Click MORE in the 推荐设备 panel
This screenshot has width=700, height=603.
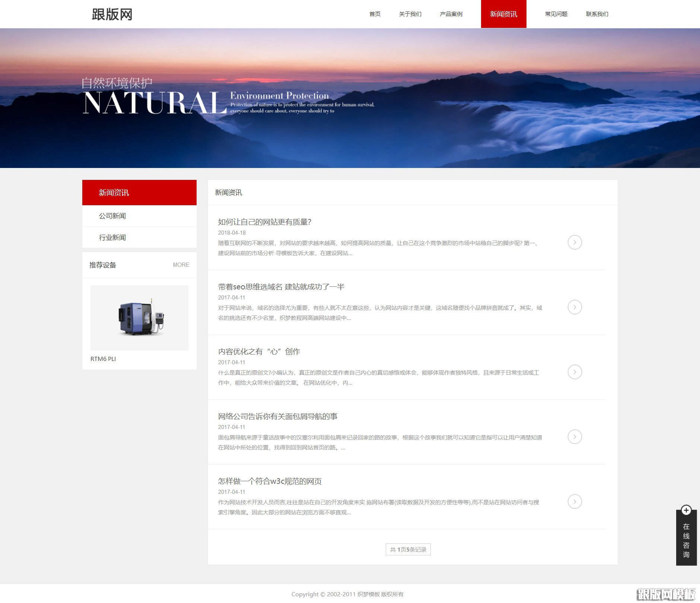point(181,265)
